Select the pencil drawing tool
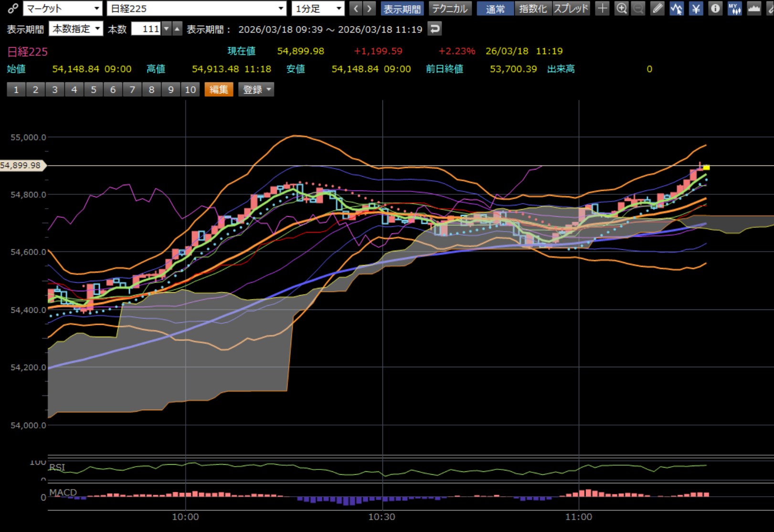Viewport: 774px width, 532px height. tap(657, 9)
